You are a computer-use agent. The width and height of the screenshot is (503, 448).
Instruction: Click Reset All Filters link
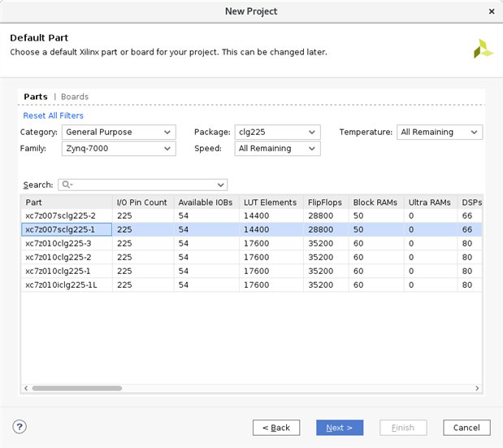pyautogui.click(x=54, y=115)
